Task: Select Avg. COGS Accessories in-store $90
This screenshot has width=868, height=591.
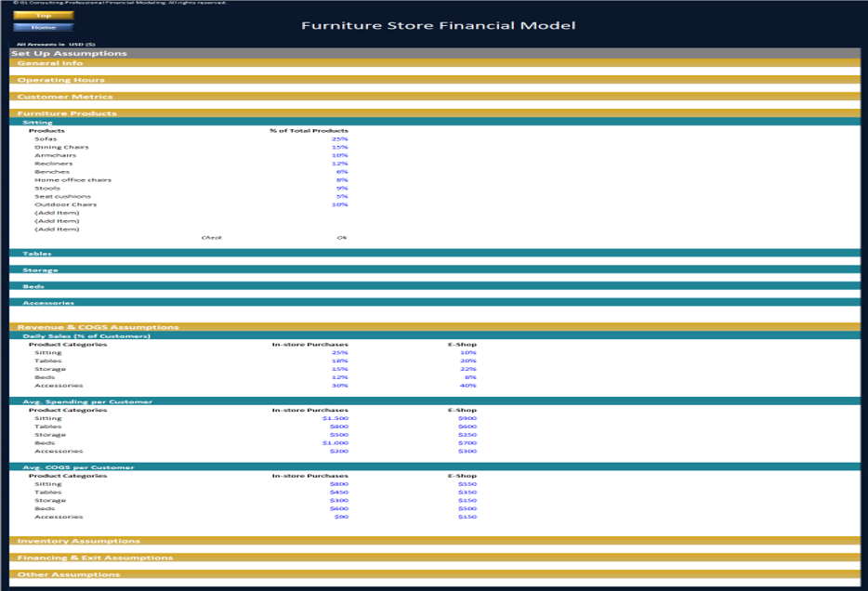Action: coord(341,517)
